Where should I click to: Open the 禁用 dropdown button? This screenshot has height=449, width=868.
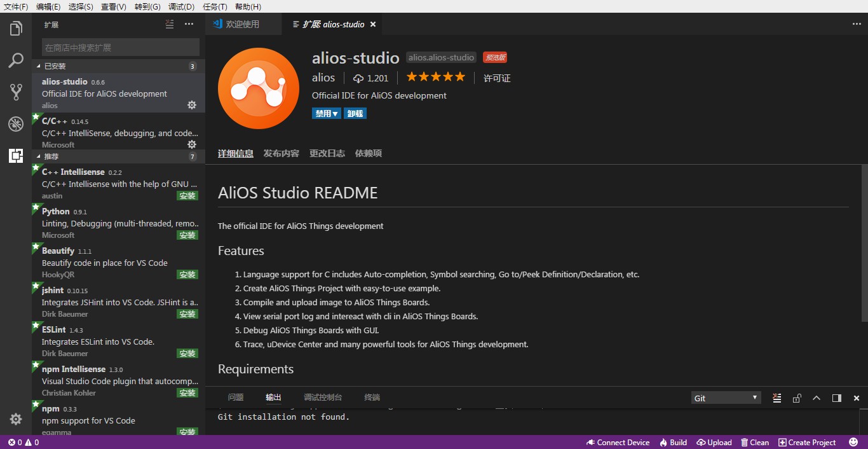(x=326, y=113)
